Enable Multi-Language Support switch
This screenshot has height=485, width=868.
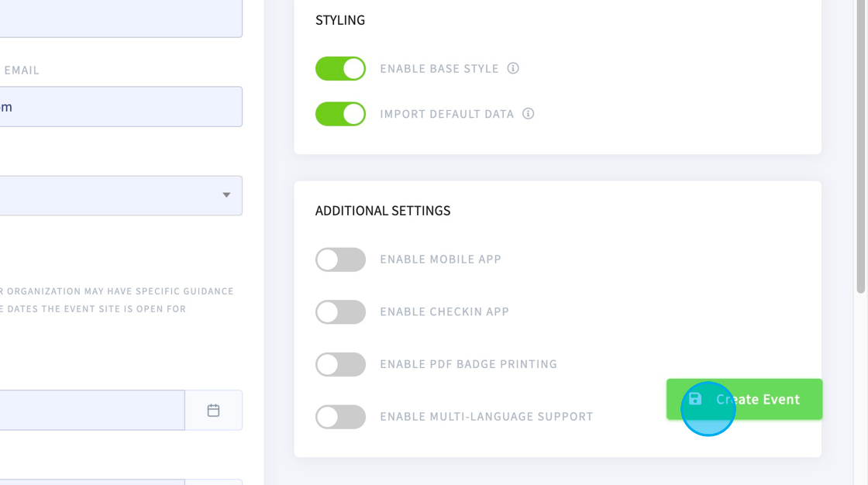[340, 417]
